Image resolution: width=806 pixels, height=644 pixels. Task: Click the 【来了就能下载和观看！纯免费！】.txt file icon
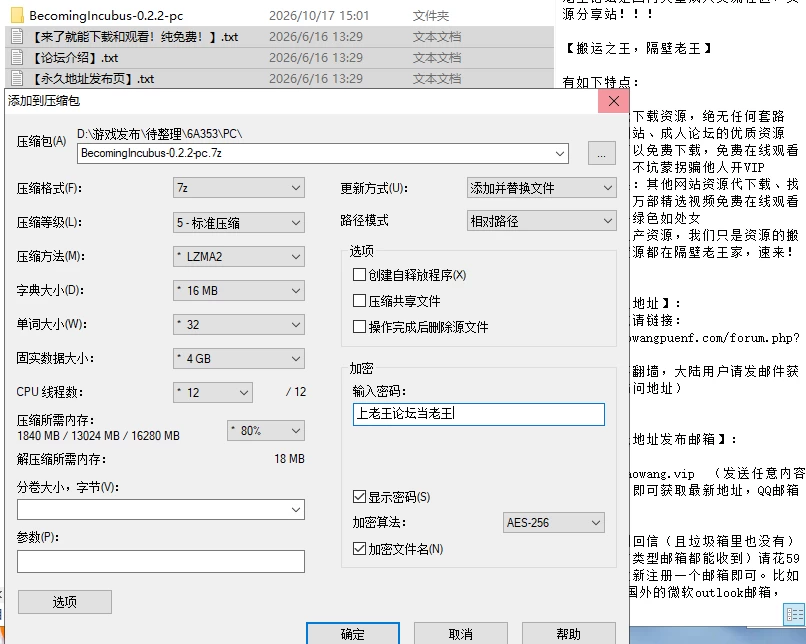pos(17,36)
